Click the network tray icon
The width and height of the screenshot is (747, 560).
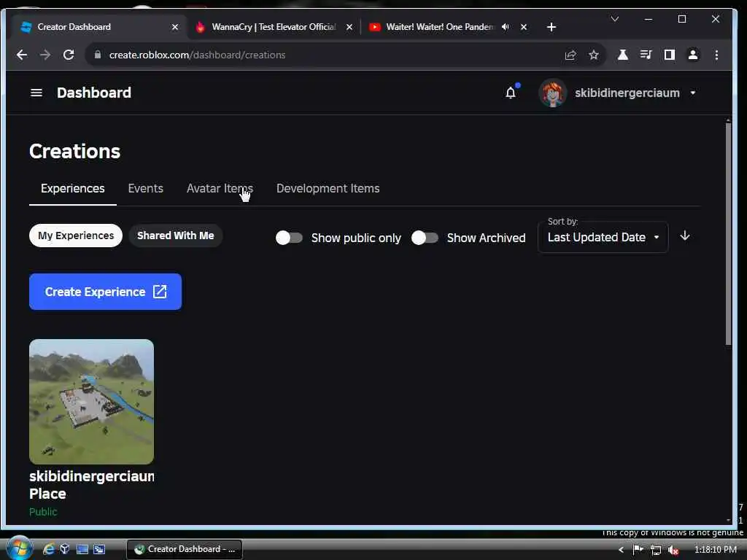coord(656,550)
